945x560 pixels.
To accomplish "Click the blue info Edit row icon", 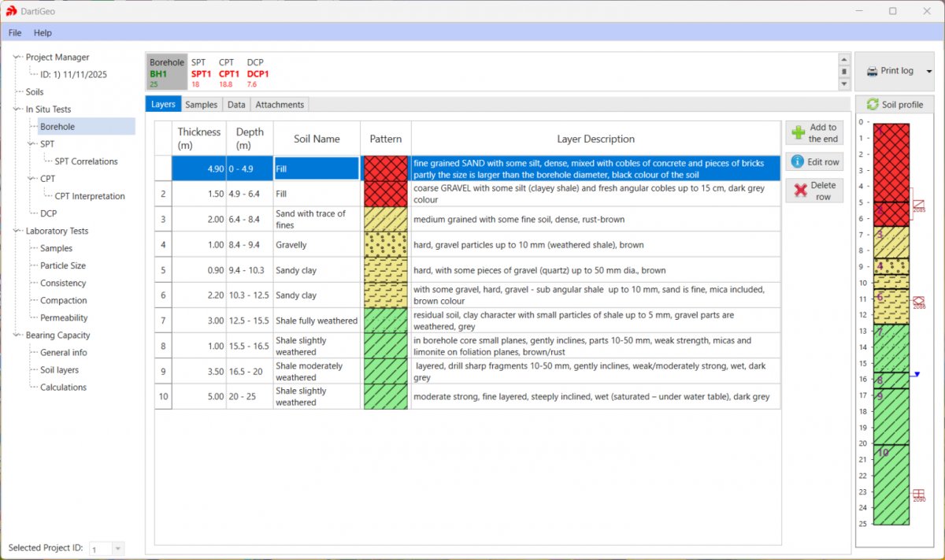I will 797,161.
